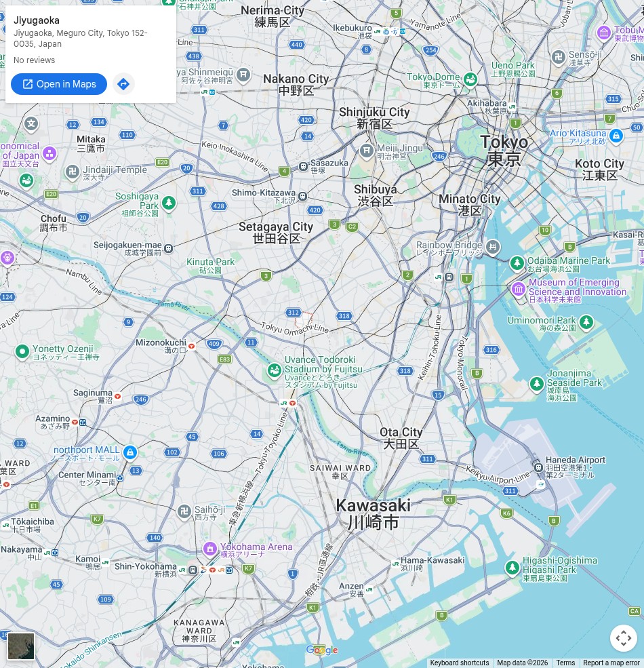Open the Tokyo Dome attraction marker
This screenshot has width=644, height=668.
point(470,79)
